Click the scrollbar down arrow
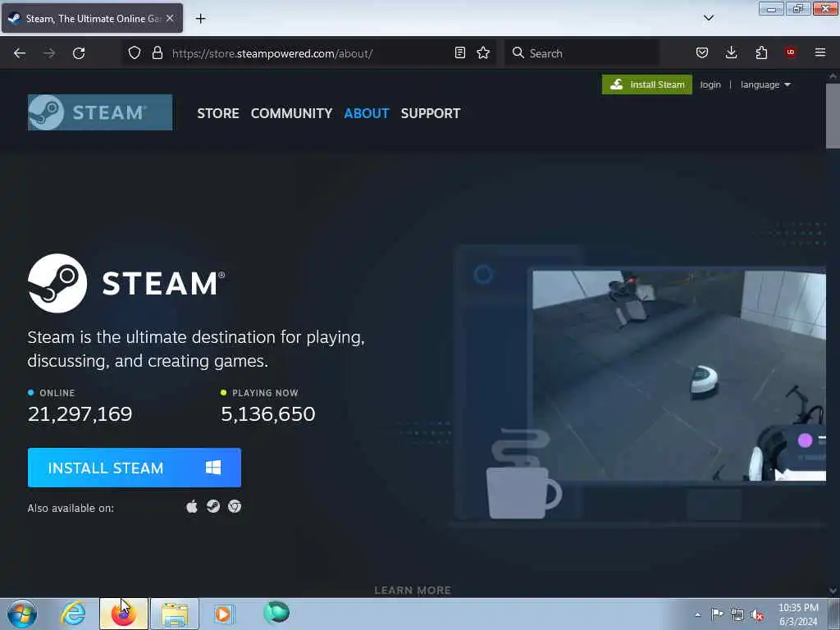The width and height of the screenshot is (840, 630). pos(833,591)
